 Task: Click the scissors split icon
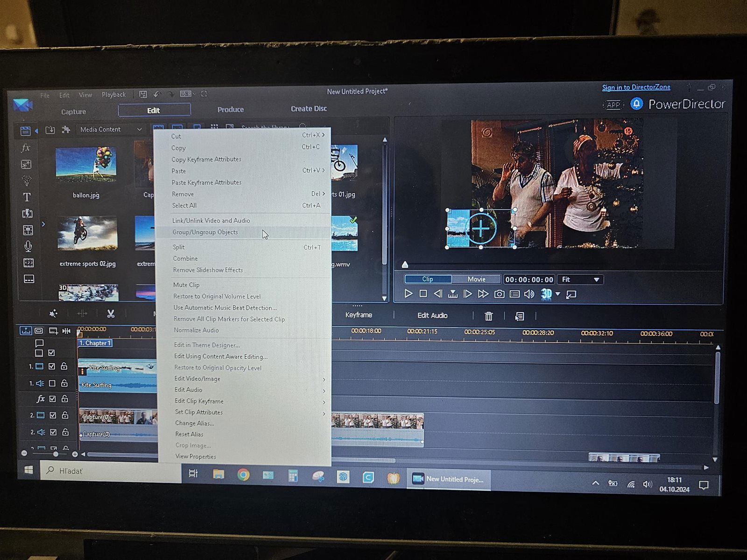[x=111, y=314]
